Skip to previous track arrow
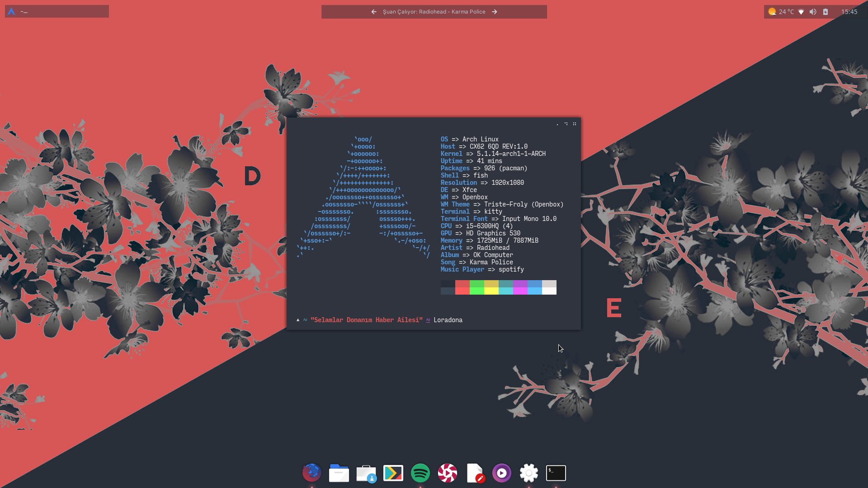The width and height of the screenshot is (868, 488). point(374,12)
